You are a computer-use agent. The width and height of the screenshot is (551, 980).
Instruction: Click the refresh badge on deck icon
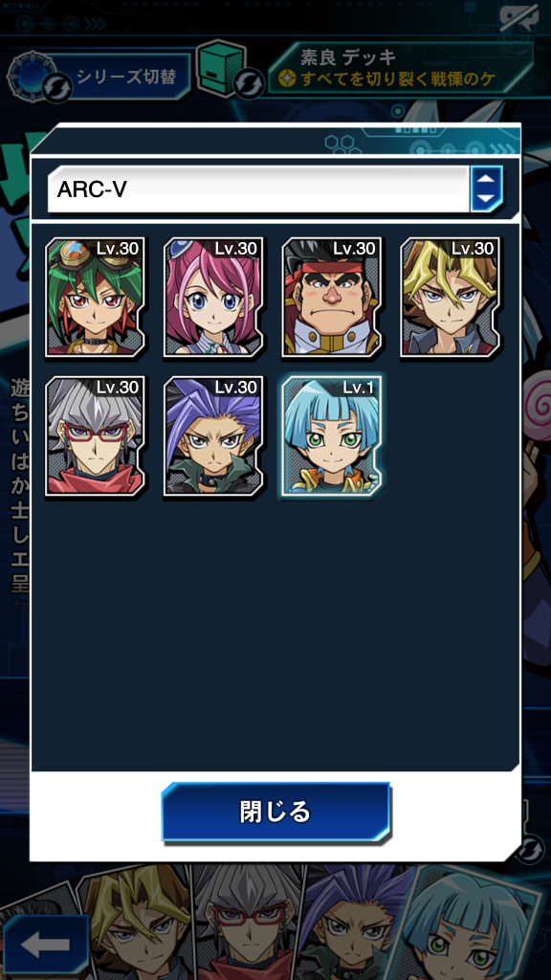[251, 82]
